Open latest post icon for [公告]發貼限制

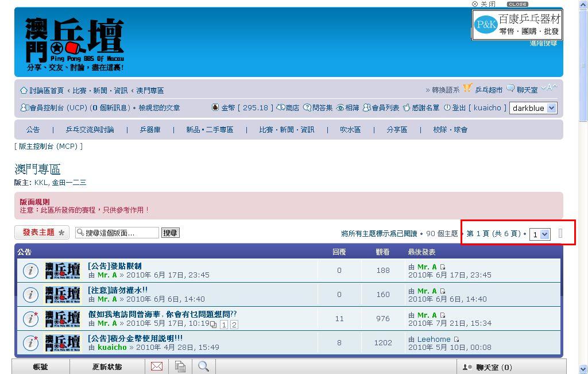tap(443, 267)
